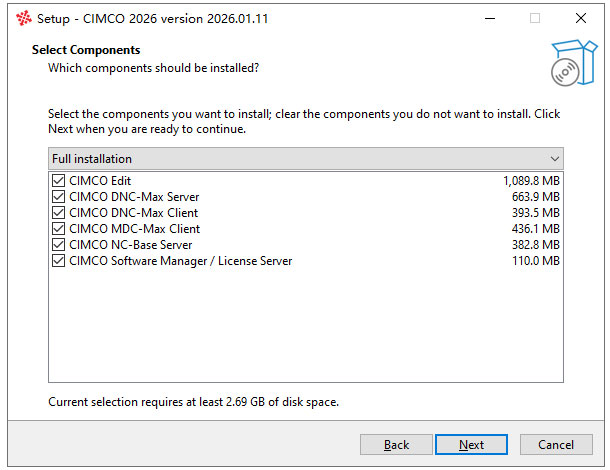The image size is (610, 470).
Task: Uncheck CIMCO Software Manager / License Server
Action: point(58,260)
